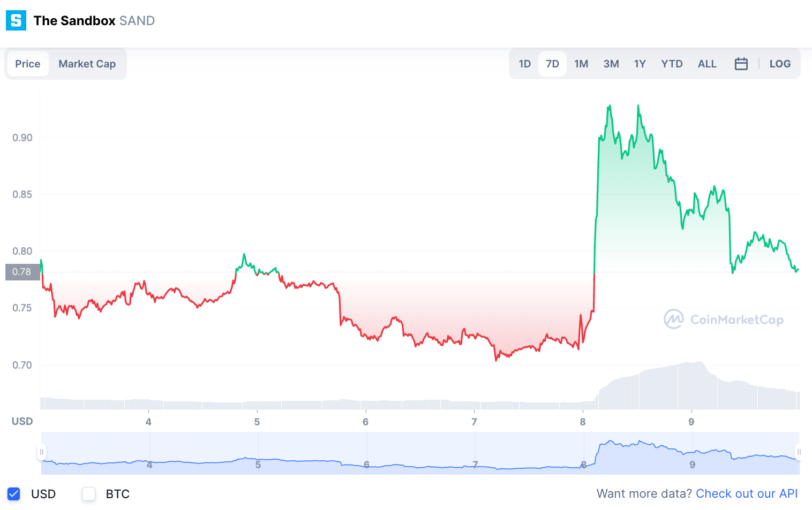Click the 0.85 y-axis label
This screenshot has height=510, width=812.
click(22, 194)
